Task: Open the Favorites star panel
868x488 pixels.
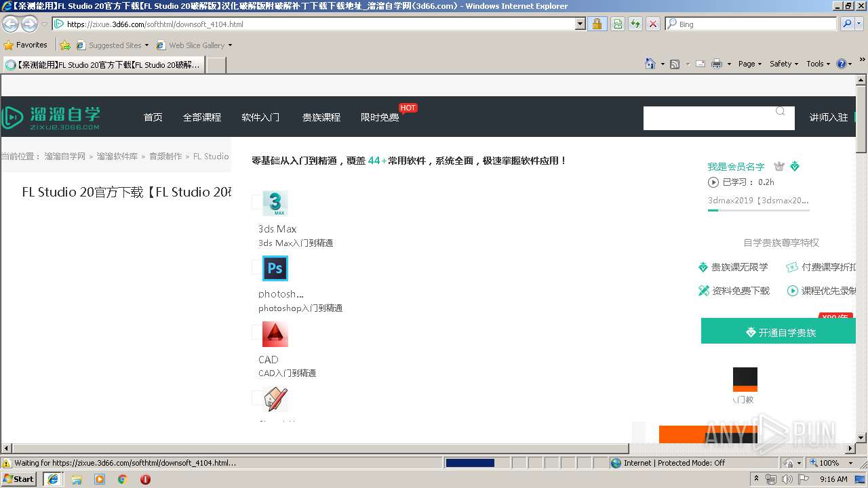Action: pyautogui.click(x=26, y=45)
